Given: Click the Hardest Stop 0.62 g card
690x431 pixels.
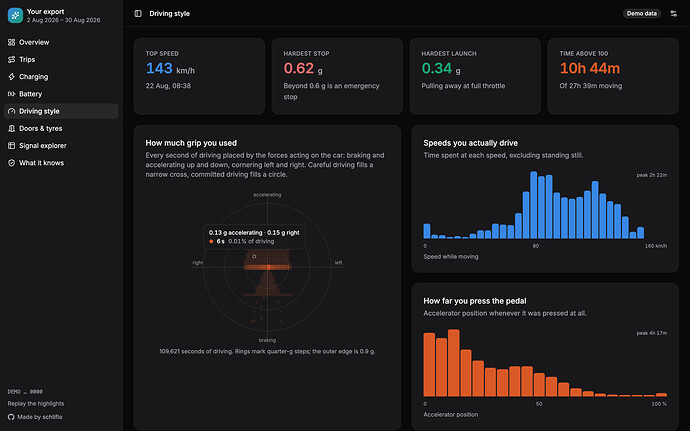Looking at the screenshot, I should coord(337,76).
